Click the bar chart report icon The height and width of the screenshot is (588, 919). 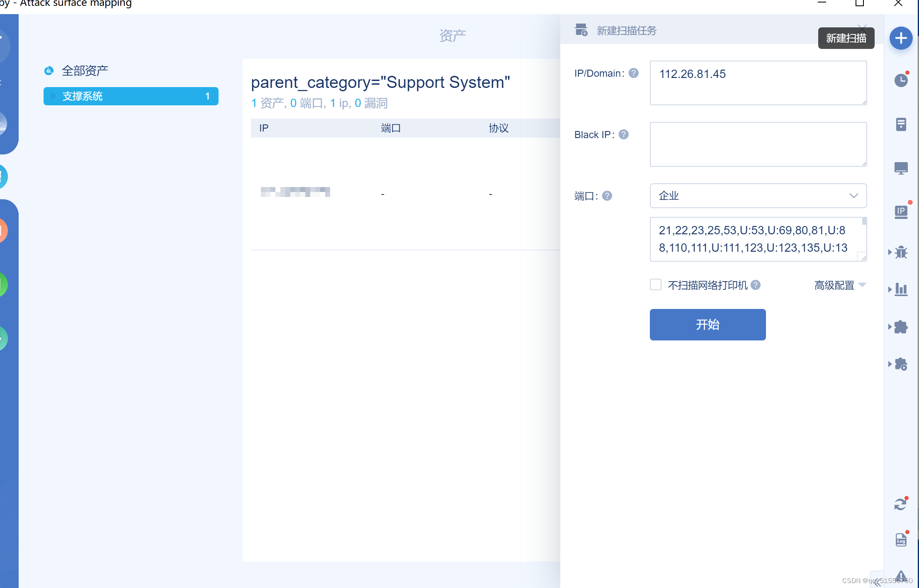[901, 289]
